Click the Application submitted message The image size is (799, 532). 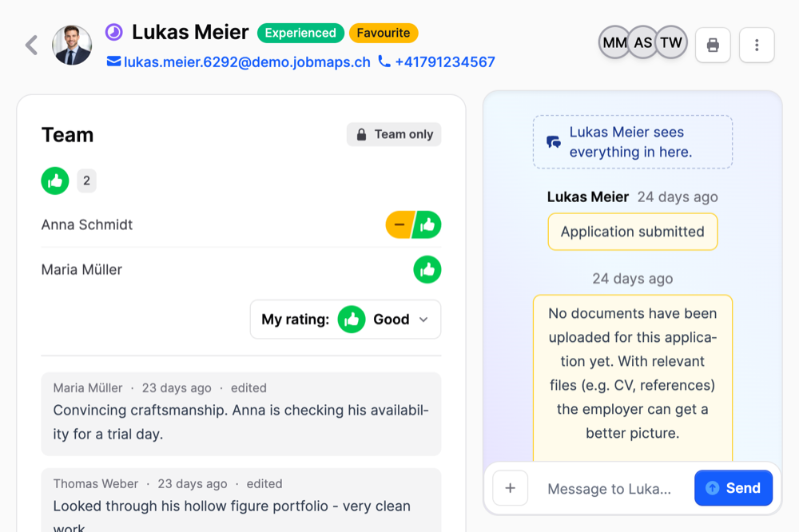(x=632, y=232)
